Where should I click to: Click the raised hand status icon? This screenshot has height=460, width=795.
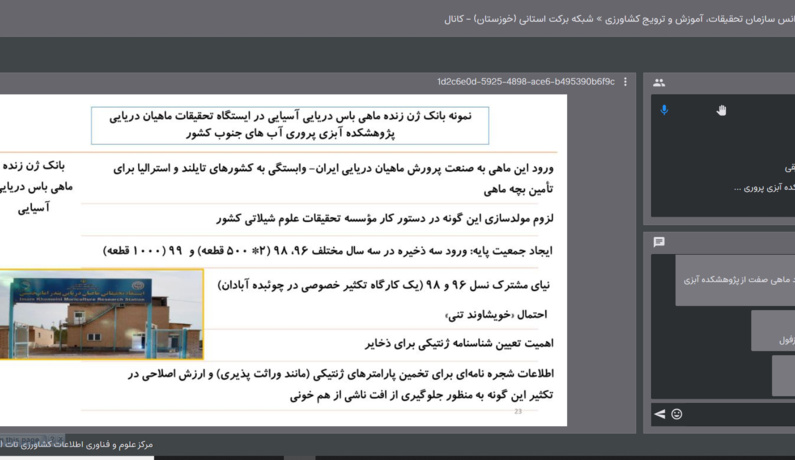click(721, 111)
